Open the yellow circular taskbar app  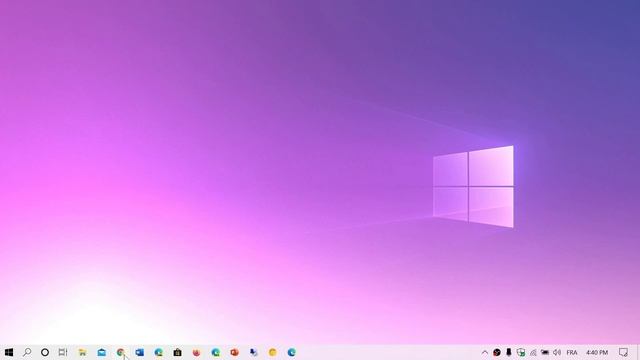pos(273,352)
